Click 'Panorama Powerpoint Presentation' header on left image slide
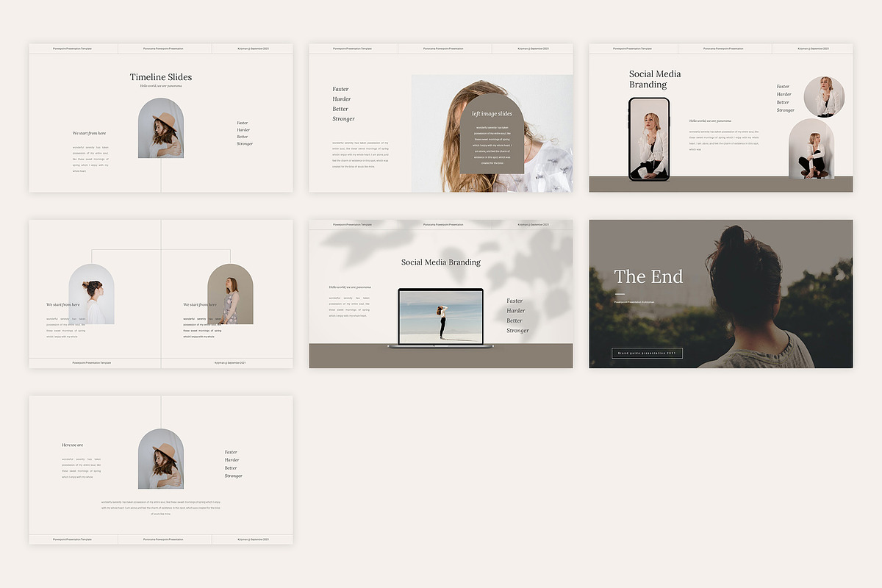The image size is (882, 588). (443, 49)
